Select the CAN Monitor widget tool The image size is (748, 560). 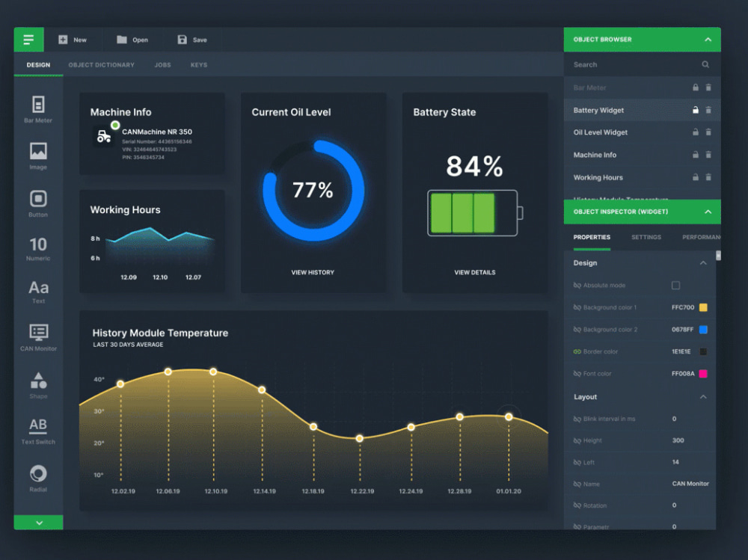point(38,337)
